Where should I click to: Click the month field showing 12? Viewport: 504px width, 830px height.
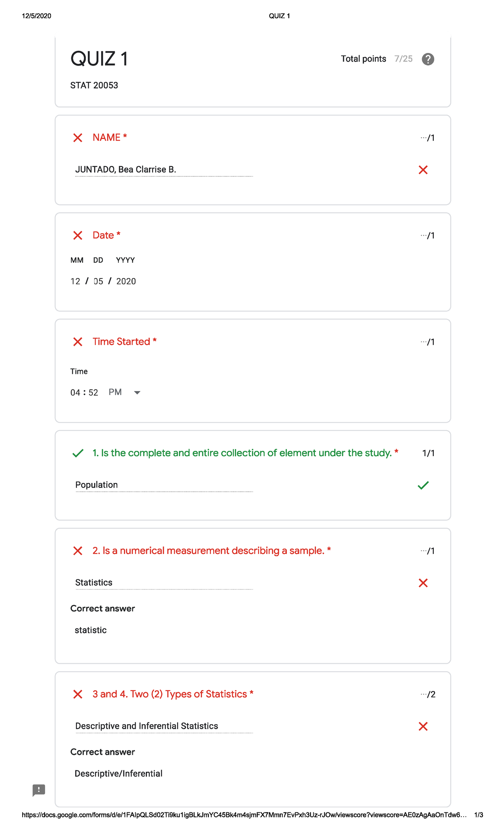75,281
